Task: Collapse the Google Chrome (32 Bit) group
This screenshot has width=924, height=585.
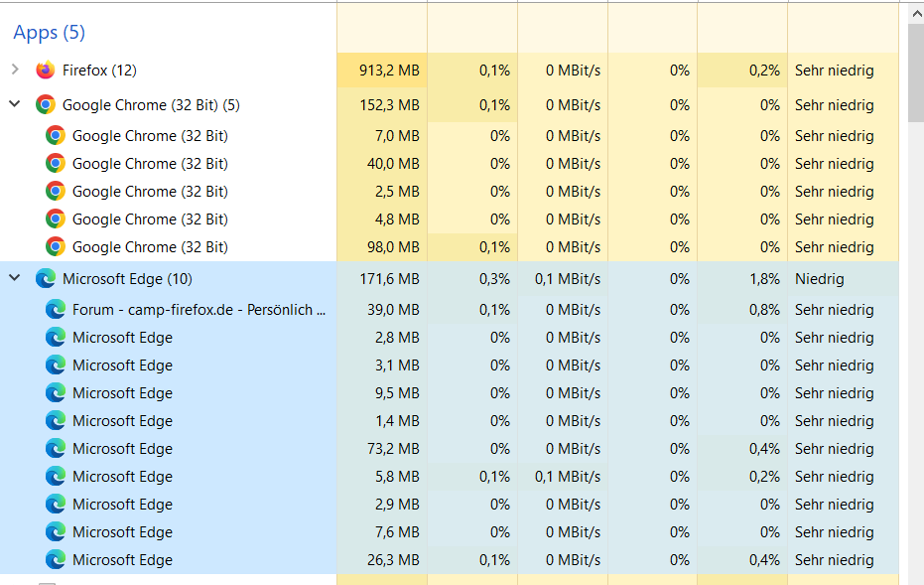Action: [15, 104]
